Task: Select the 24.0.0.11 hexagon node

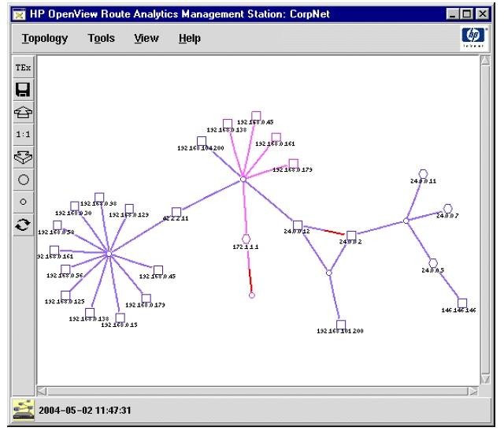Action: (423, 173)
